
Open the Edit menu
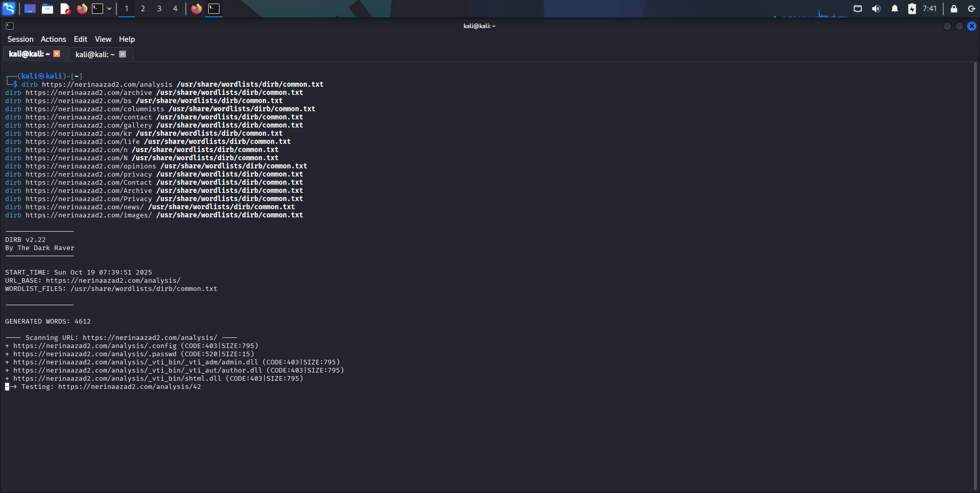click(81, 39)
